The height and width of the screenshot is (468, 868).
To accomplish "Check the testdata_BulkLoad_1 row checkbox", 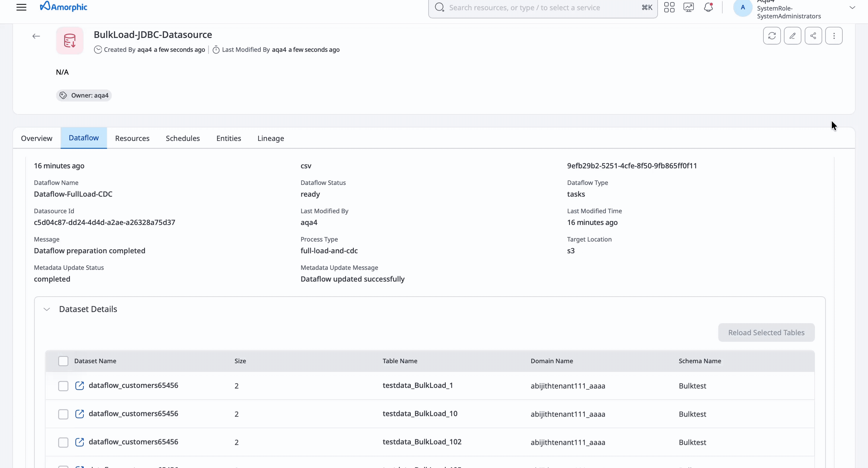I will [63, 386].
